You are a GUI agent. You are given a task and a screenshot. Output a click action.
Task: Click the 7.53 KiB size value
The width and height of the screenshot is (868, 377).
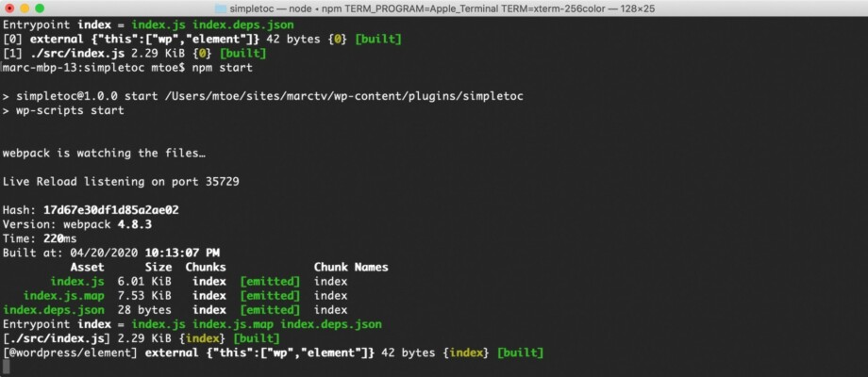[144, 296]
